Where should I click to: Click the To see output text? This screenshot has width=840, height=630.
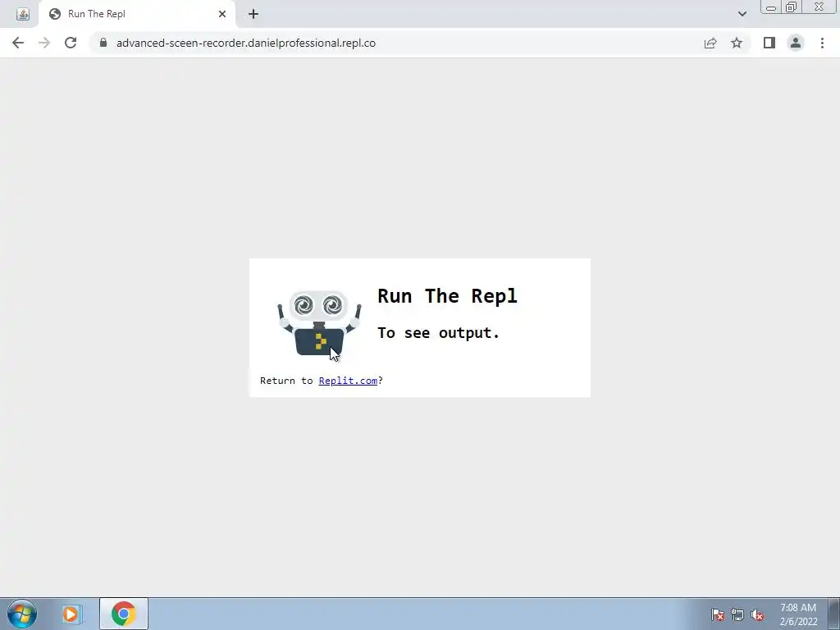pos(438,333)
